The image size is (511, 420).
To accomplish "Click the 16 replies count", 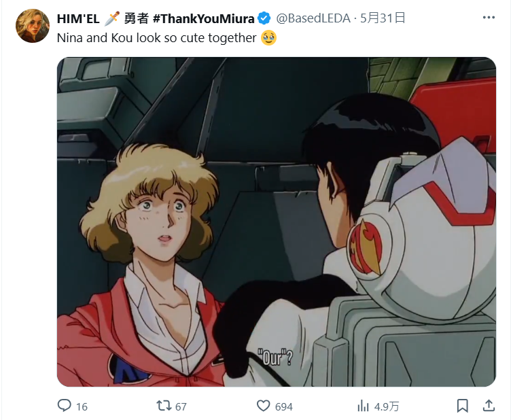I will pos(82,406).
